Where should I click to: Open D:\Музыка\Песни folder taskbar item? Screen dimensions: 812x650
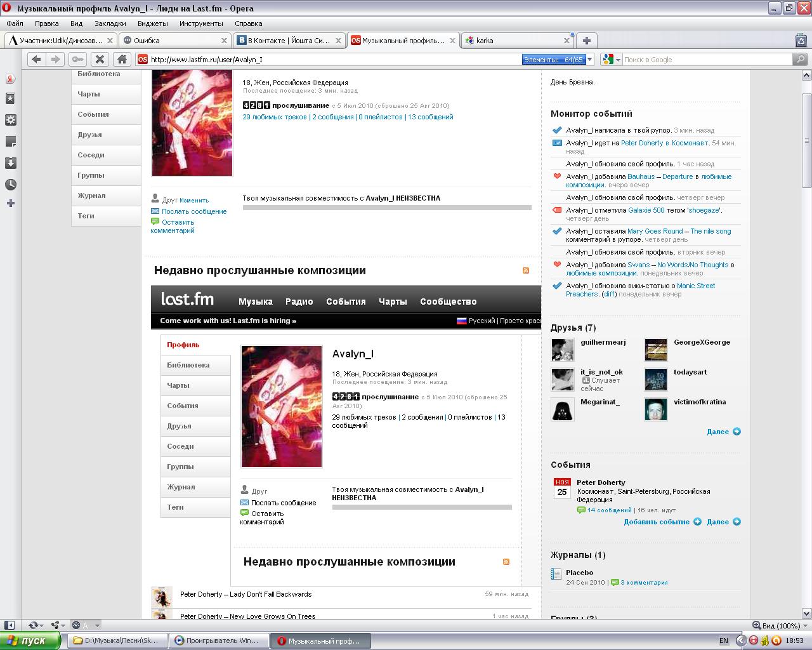click(x=117, y=640)
